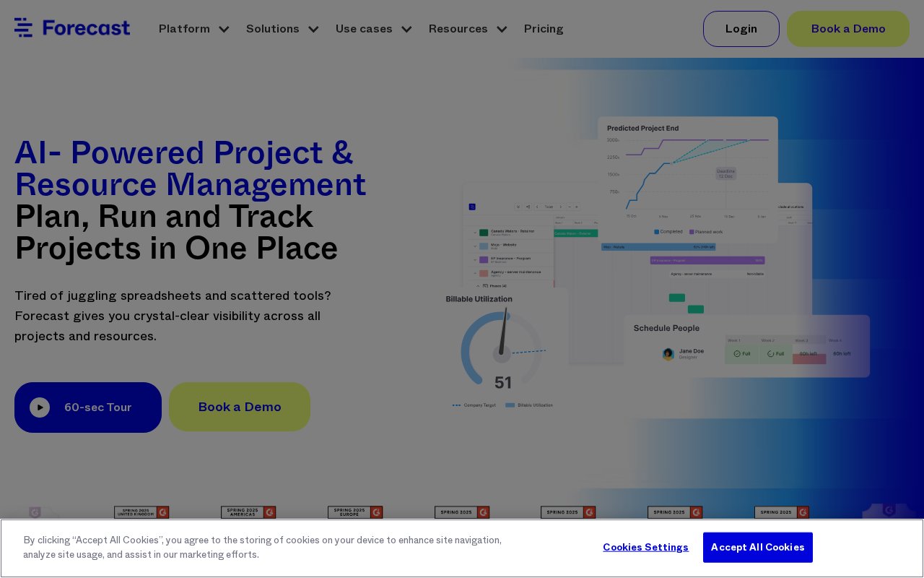Click the Spring 2025 Europe G2 badge
The image size is (924, 578).
[x=355, y=512]
